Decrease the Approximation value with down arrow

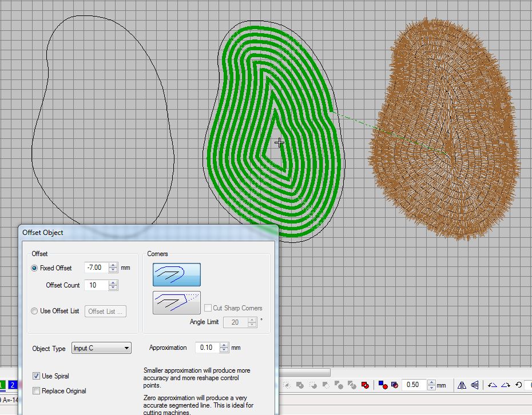click(224, 350)
